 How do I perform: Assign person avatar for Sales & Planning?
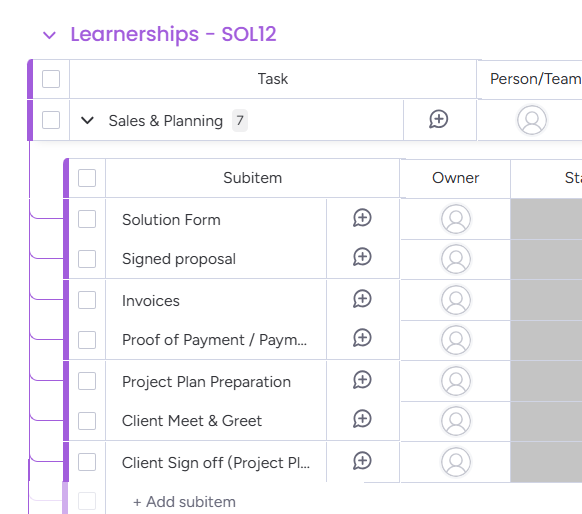(x=532, y=120)
